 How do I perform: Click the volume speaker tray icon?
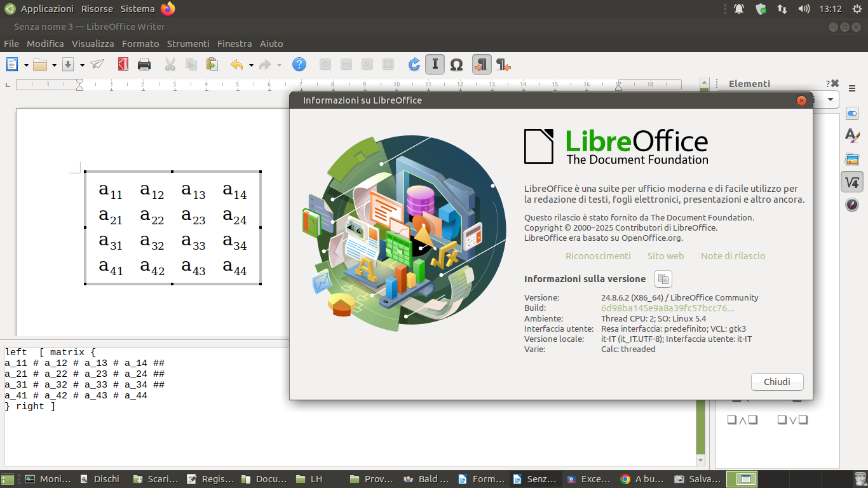click(804, 9)
